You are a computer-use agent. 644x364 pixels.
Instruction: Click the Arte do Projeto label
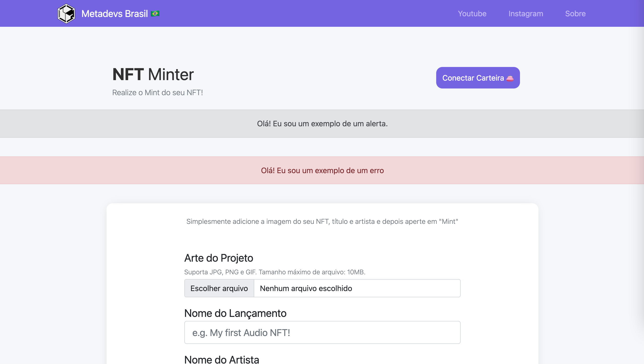coord(219,258)
